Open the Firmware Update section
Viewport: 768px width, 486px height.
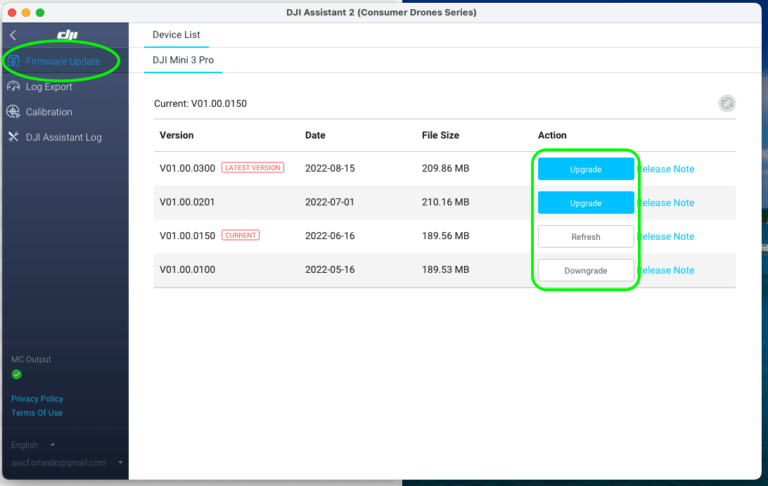coord(63,61)
